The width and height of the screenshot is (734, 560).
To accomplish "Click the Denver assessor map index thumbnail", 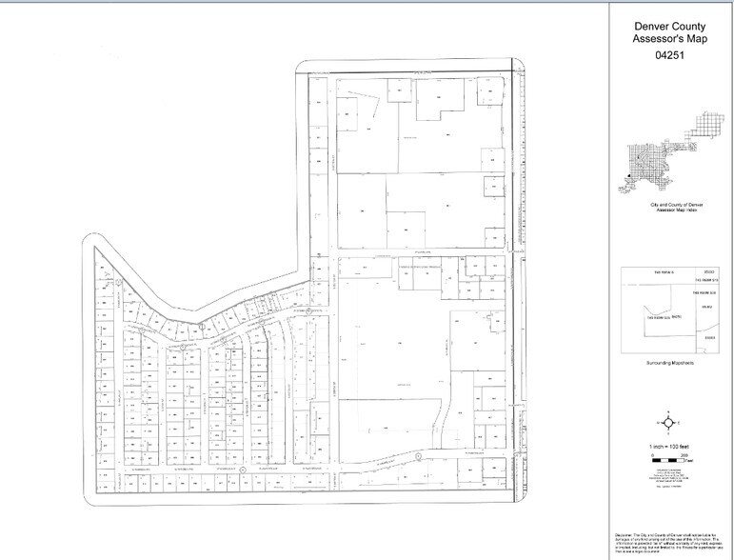I will pyautogui.click(x=671, y=152).
